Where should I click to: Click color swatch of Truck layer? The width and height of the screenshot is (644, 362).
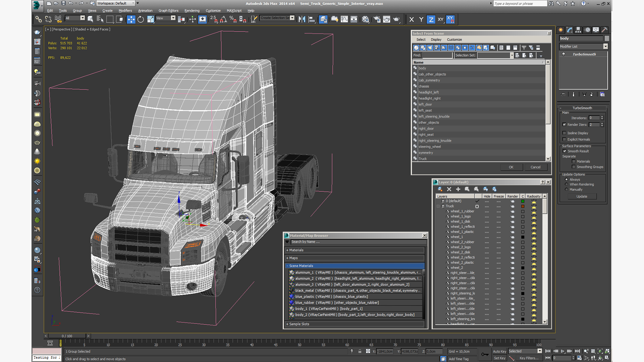point(523,206)
